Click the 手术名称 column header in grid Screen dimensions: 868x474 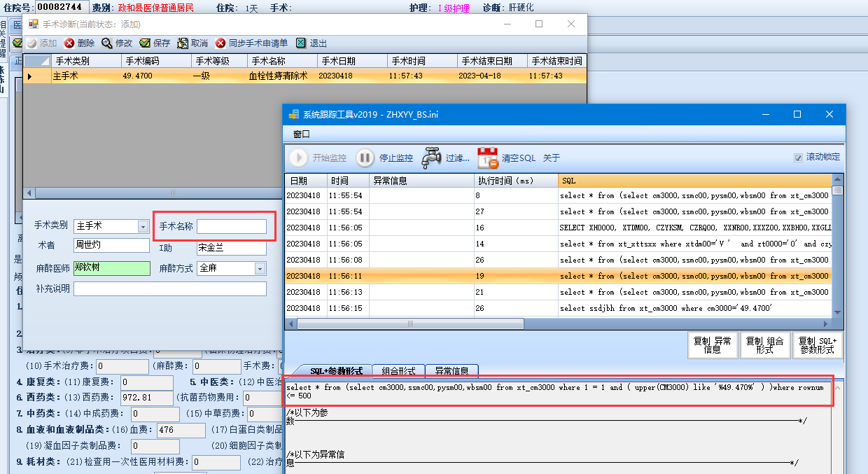[x=281, y=61]
